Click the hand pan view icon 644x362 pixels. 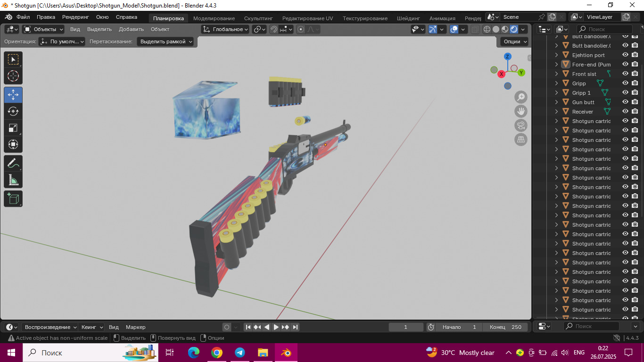(521, 111)
